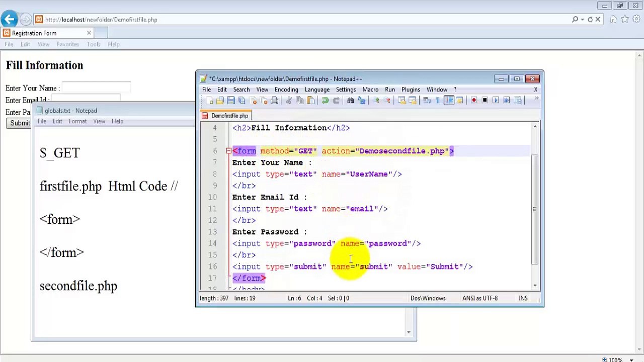The width and height of the screenshot is (644, 362).
Task: Click the editor scrollbar down arrow
Action: 535,285
